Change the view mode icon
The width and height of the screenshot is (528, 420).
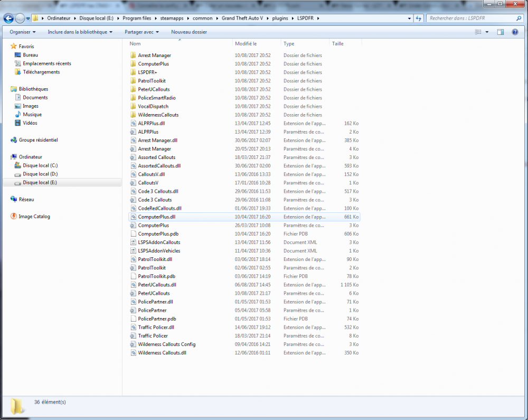478,32
